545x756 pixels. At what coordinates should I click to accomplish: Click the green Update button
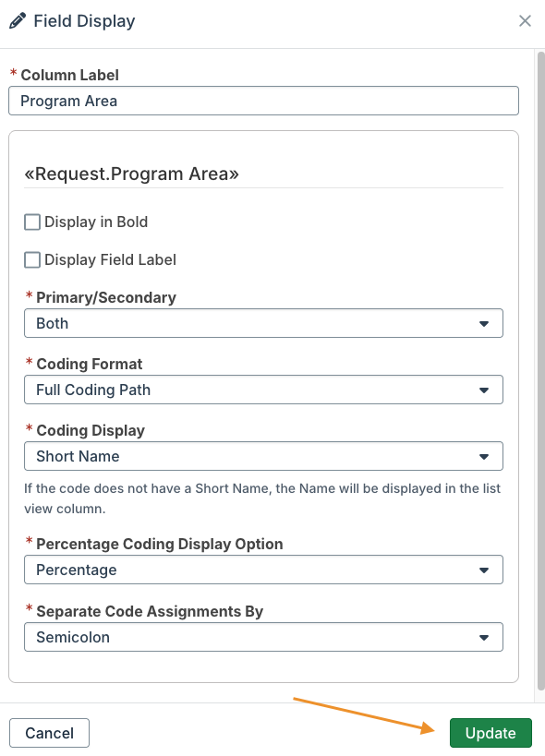490,733
